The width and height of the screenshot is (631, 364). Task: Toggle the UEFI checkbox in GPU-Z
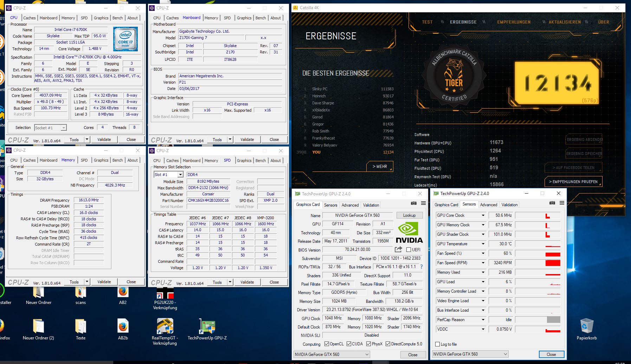click(408, 249)
